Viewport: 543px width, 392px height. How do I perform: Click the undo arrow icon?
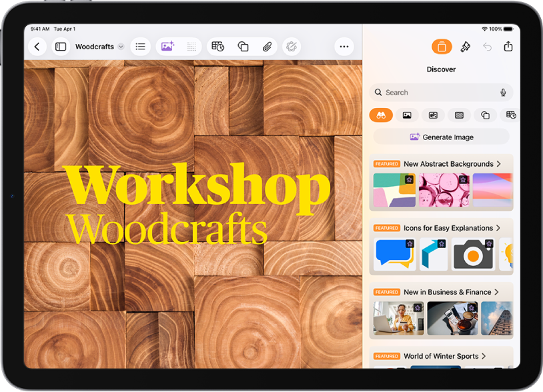488,47
